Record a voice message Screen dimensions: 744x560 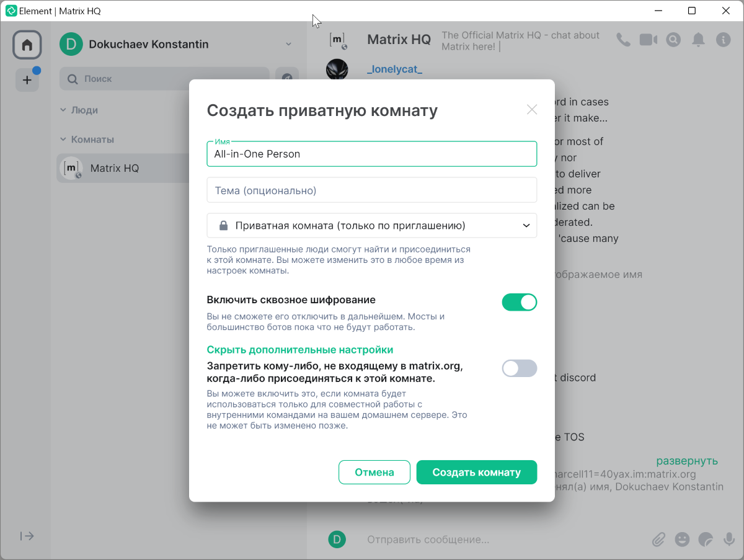tap(729, 540)
